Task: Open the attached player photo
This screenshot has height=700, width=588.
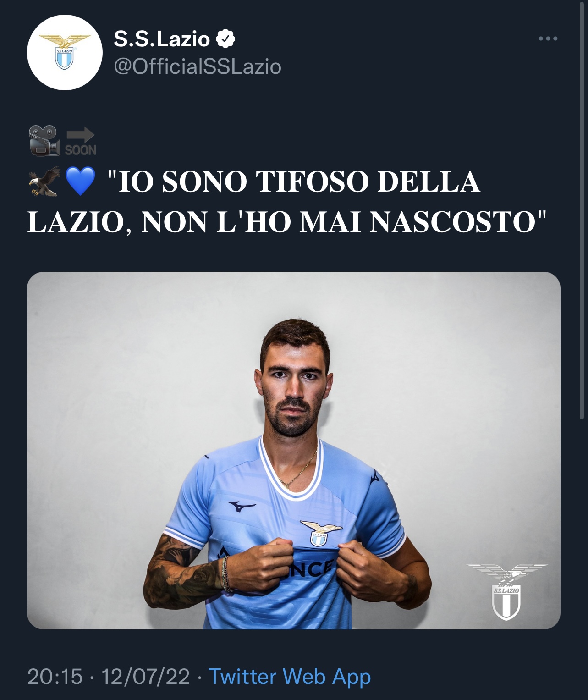Action: click(x=294, y=451)
